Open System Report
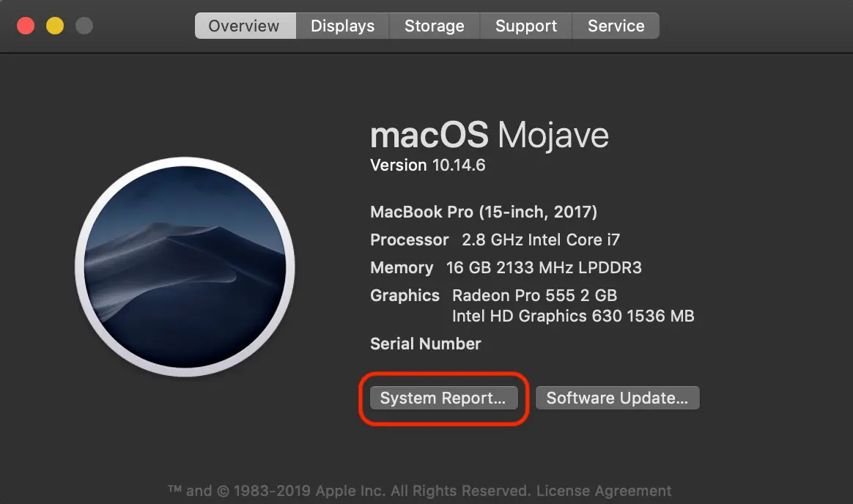Screen dimensions: 853x504 (443, 398)
